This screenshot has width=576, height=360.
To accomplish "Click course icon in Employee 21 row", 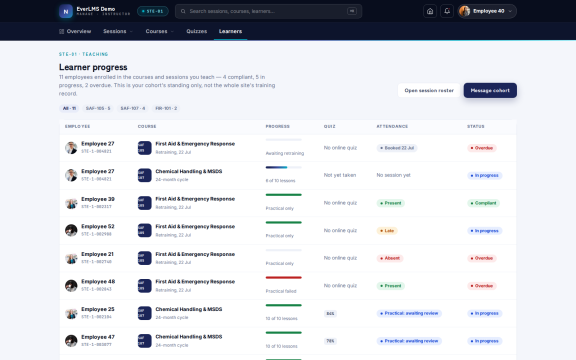I will click(144, 258).
